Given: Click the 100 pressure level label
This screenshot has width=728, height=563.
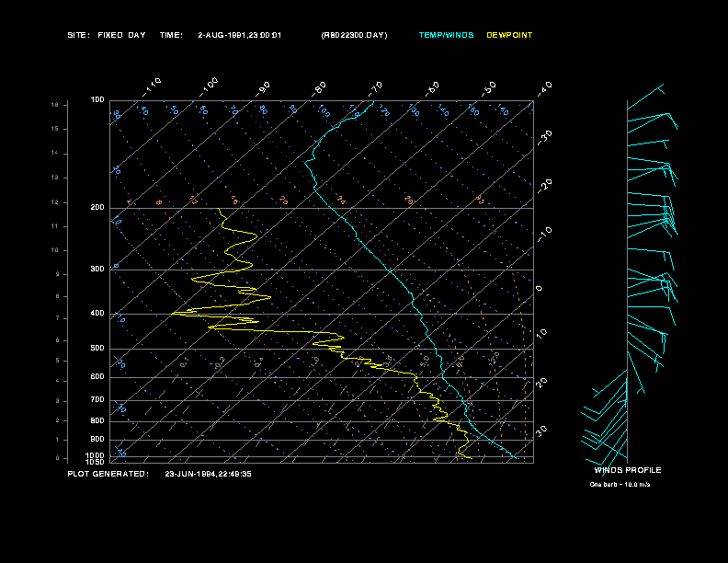Looking at the screenshot, I should [x=97, y=100].
